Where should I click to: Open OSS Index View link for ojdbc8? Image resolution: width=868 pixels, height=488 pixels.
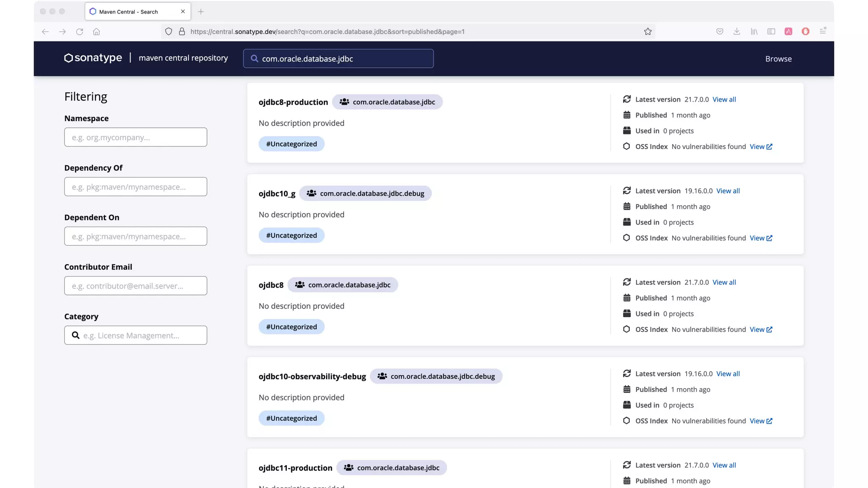coord(761,330)
